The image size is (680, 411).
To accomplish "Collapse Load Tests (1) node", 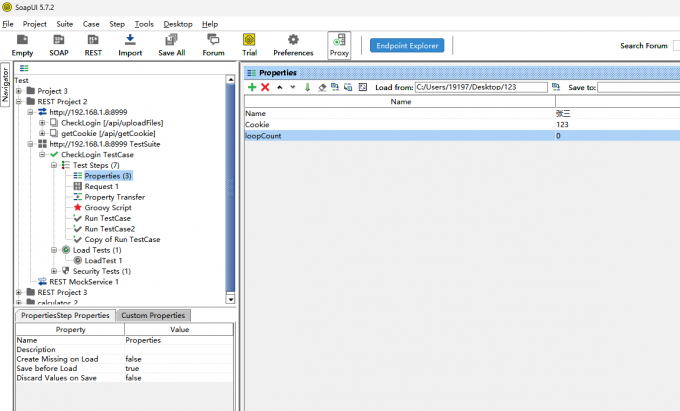I will [54, 250].
